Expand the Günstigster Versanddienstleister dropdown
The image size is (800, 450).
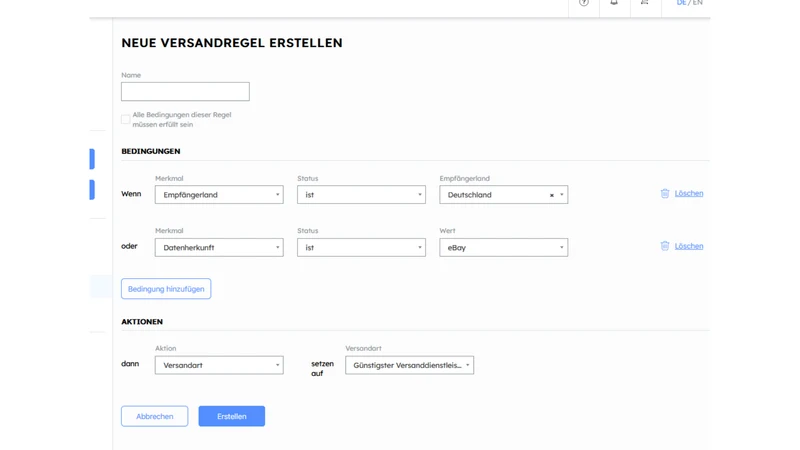point(409,365)
